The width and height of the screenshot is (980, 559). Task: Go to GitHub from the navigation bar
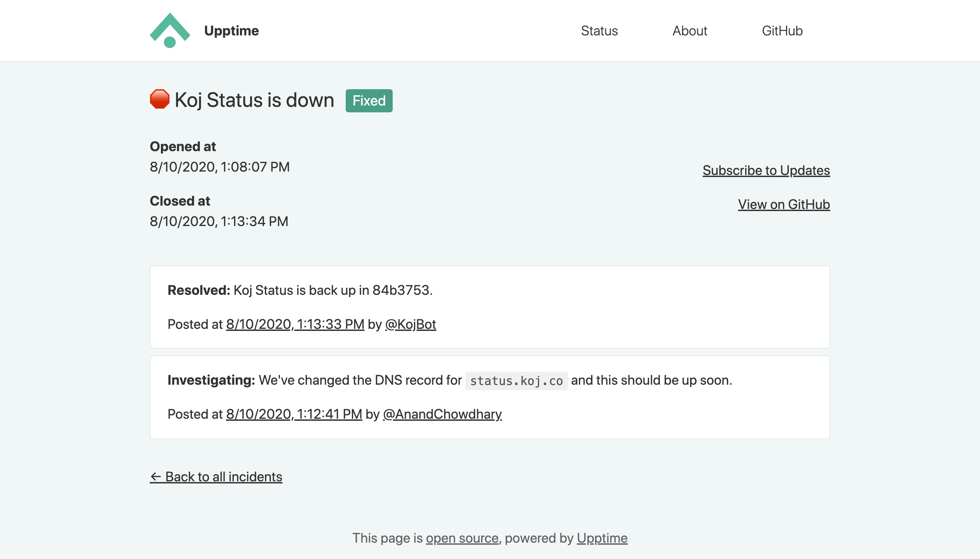[x=782, y=31]
